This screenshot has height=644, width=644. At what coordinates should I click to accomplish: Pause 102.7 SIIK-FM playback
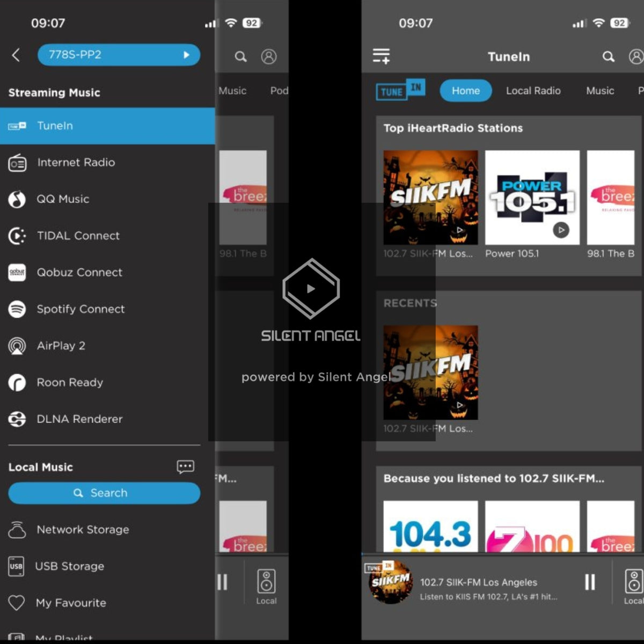pyautogui.click(x=590, y=583)
